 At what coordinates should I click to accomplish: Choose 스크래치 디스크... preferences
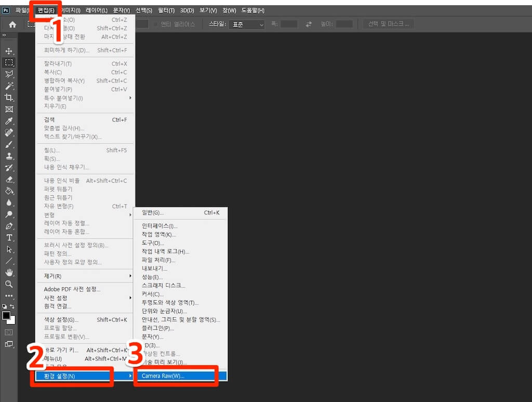[181, 286]
